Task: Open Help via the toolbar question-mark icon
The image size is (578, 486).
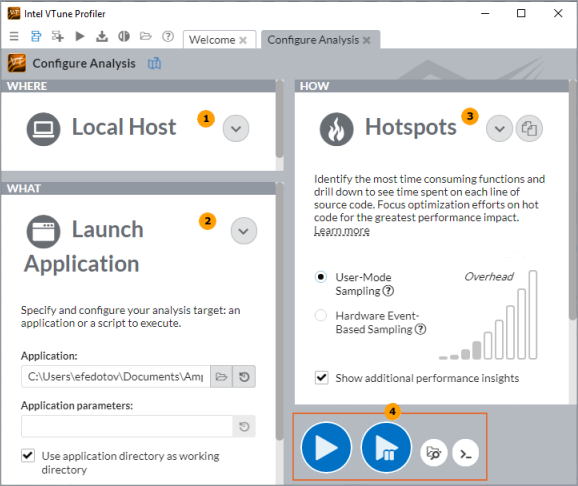Action: (168, 36)
